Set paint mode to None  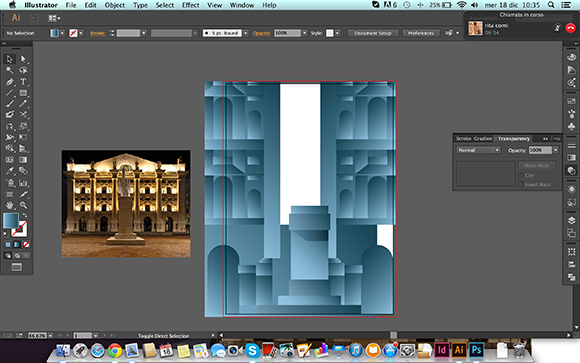[x=26, y=244]
